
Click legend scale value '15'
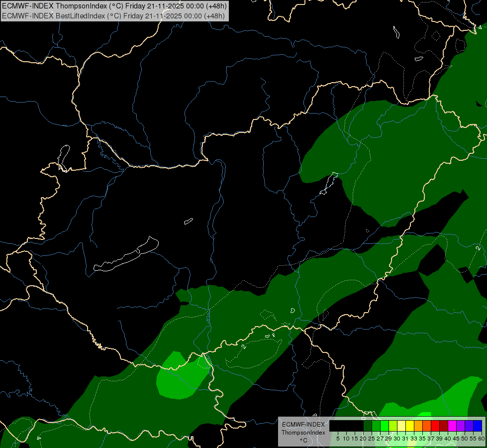click(x=355, y=439)
